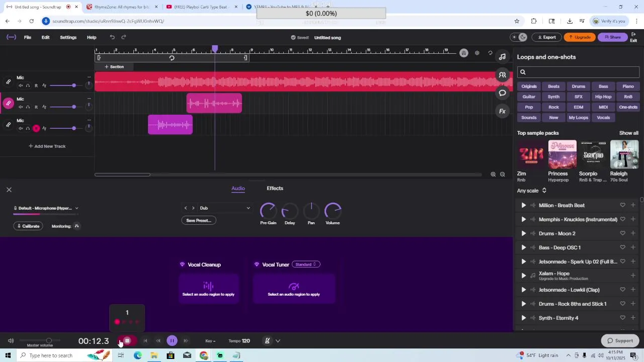Click the headphone icon above timeline

point(464,53)
